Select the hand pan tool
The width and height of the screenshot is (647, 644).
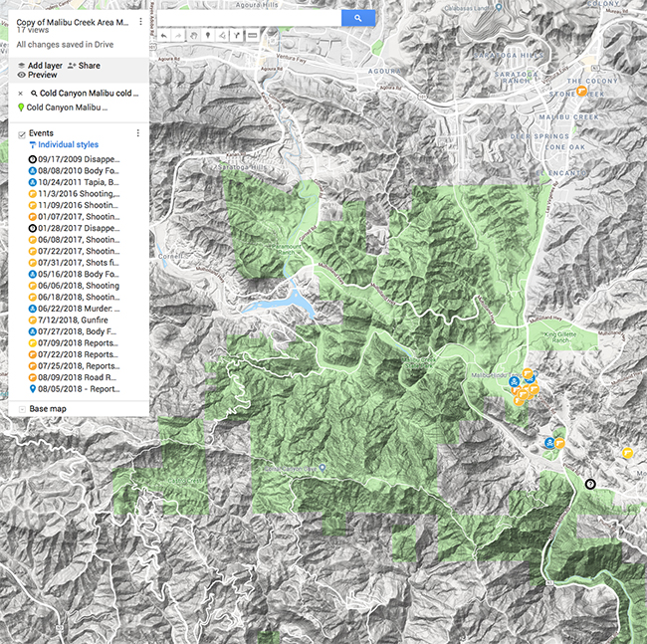pos(193,37)
